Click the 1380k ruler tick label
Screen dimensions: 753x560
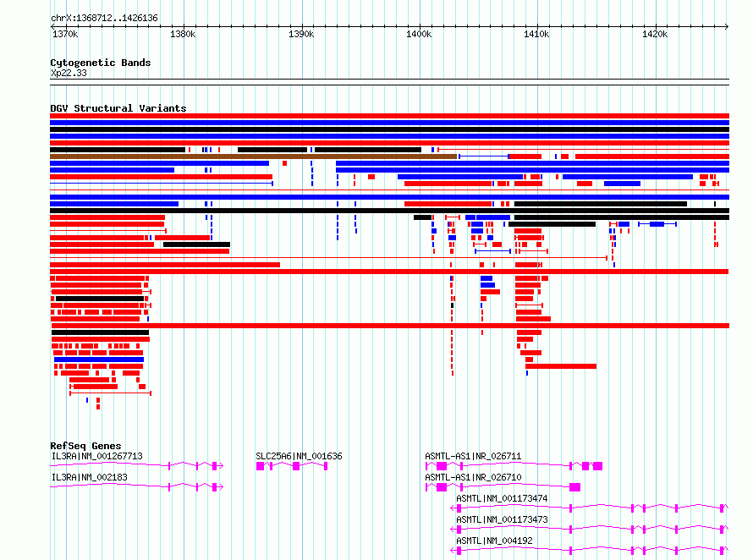click(x=183, y=34)
